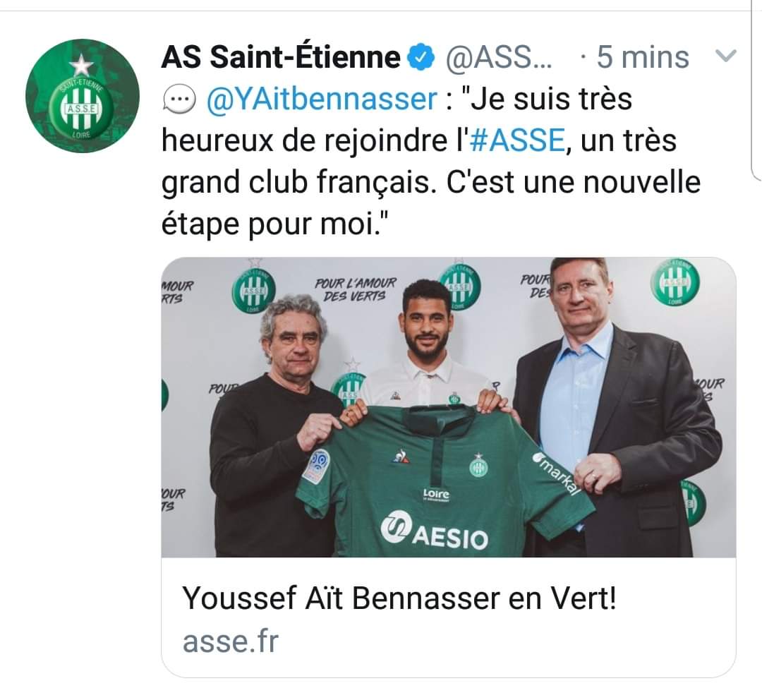Open the photo of the jersey presentation
This screenshot has height=700, width=762.
click(x=449, y=407)
